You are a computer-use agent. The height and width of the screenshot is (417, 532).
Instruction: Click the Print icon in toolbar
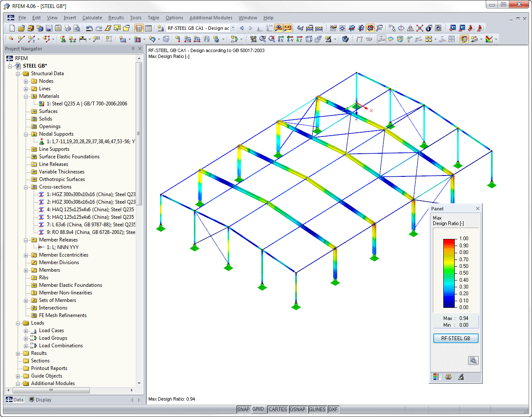68,28
